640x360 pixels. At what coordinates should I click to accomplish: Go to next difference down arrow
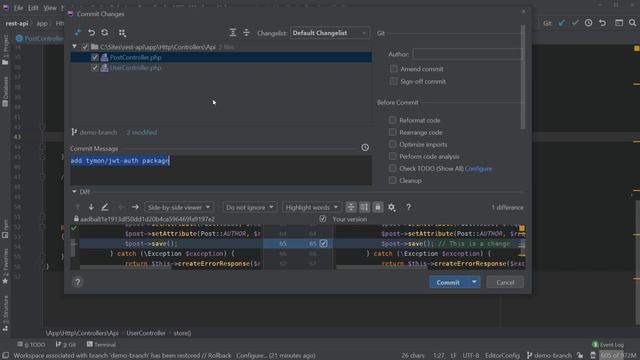pos(91,207)
